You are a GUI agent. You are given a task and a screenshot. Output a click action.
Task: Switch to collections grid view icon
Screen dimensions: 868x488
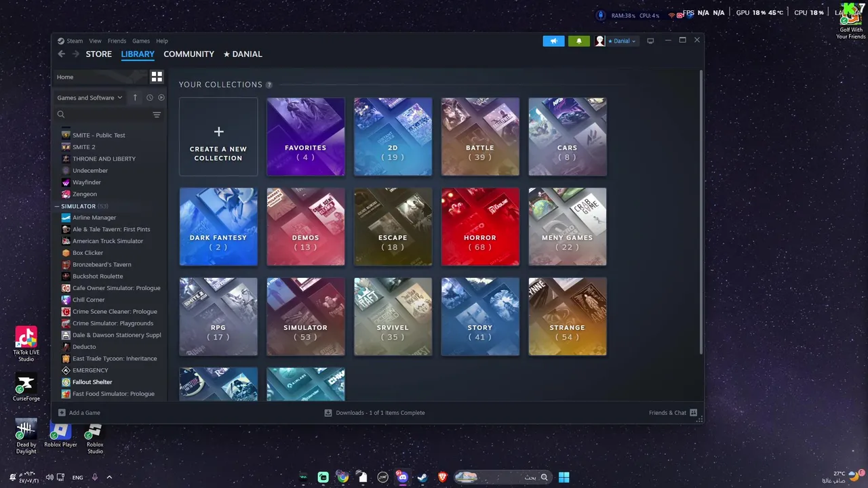157,77
